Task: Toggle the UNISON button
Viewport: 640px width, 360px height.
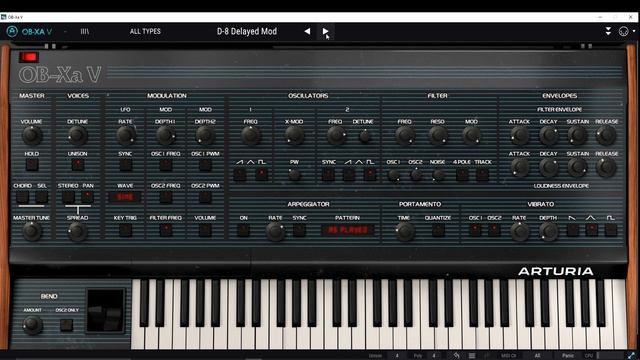Action: tap(78, 164)
